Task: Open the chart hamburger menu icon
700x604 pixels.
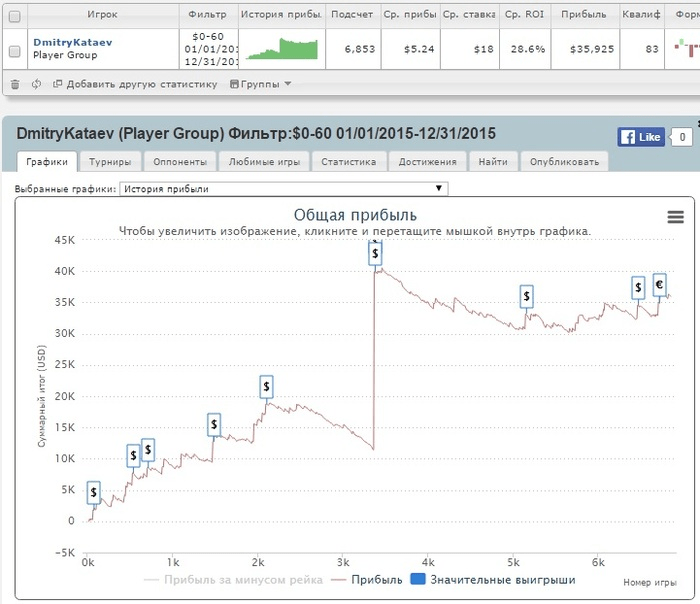Action: (675, 217)
